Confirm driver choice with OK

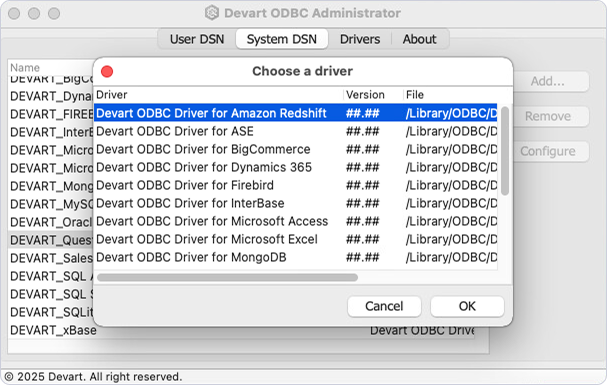coord(467,306)
